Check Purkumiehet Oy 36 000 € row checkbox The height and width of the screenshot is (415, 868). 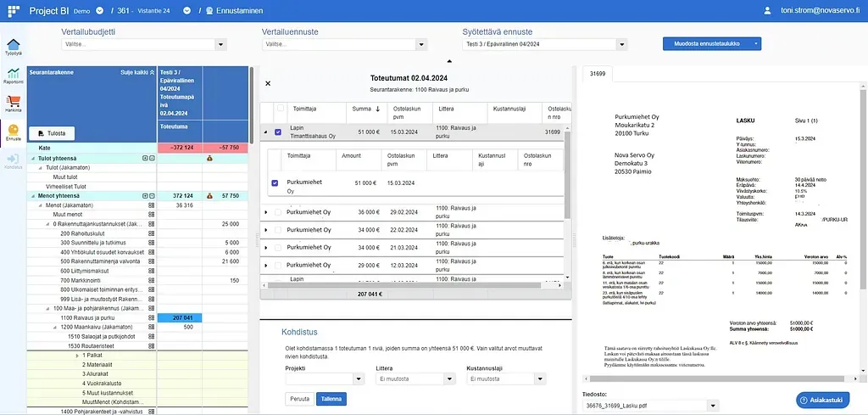tap(278, 211)
